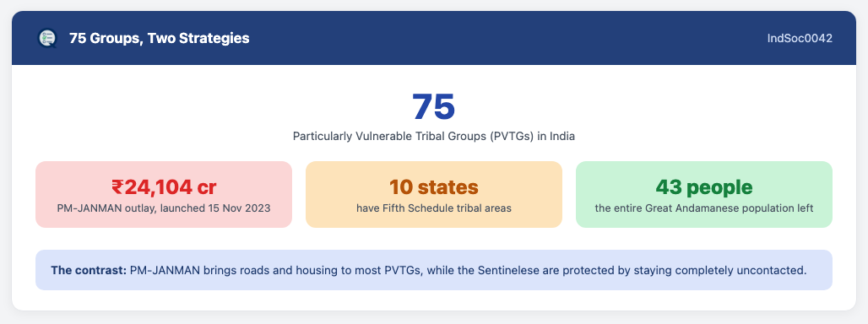Click the bold 'The contrast:' label
Viewport: 868px width, 324px height.
pyautogui.click(x=89, y=271)
